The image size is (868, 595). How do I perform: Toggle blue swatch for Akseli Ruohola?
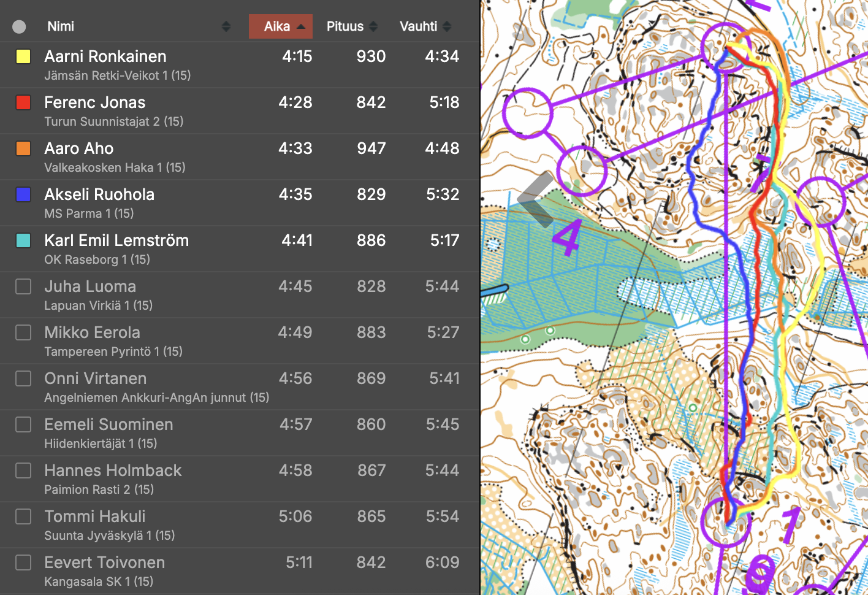click(23, 194)
